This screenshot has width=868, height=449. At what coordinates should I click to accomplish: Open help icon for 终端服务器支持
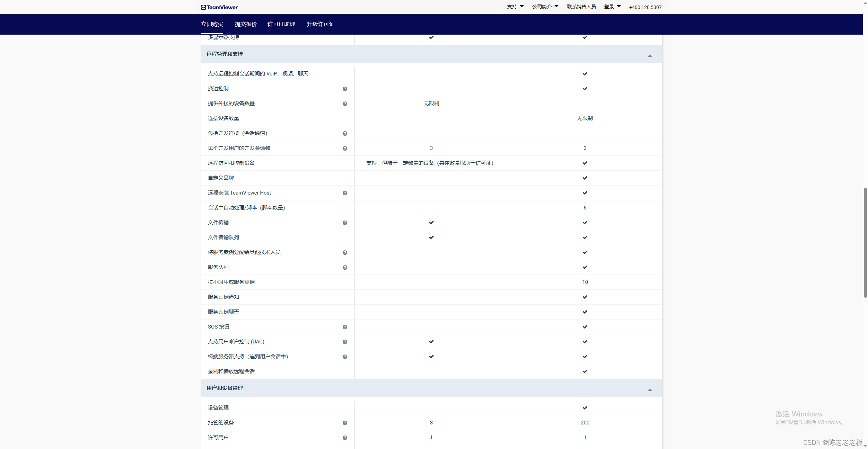[x=345, y=357]
